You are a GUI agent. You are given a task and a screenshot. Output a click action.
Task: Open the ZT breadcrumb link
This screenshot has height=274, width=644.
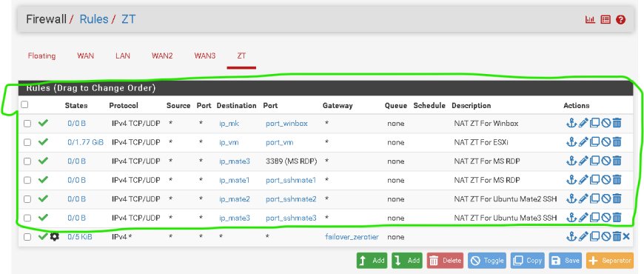pos(128,19)
